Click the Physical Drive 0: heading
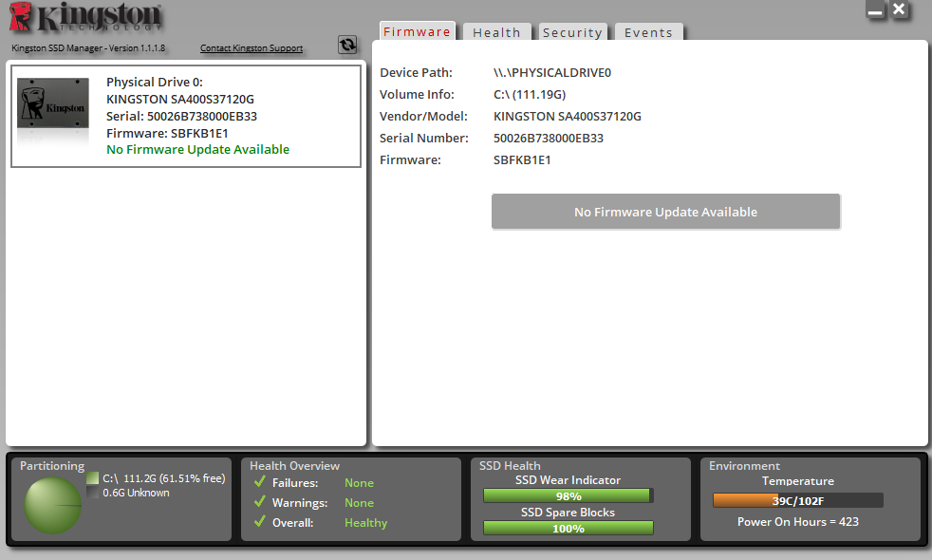 [155, 82]
